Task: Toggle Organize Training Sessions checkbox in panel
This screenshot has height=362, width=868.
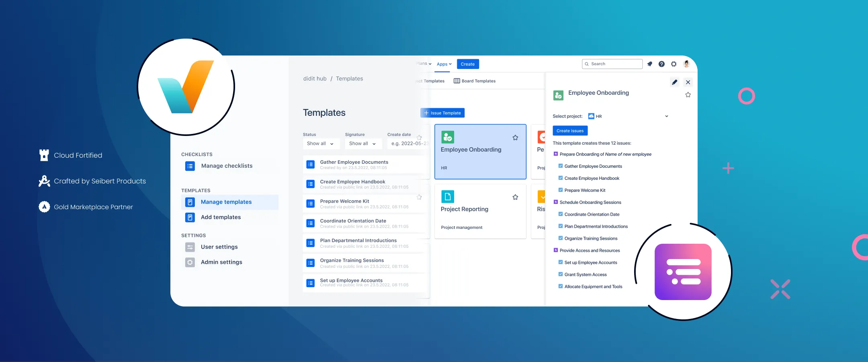Action: click(x=561, y=238)
